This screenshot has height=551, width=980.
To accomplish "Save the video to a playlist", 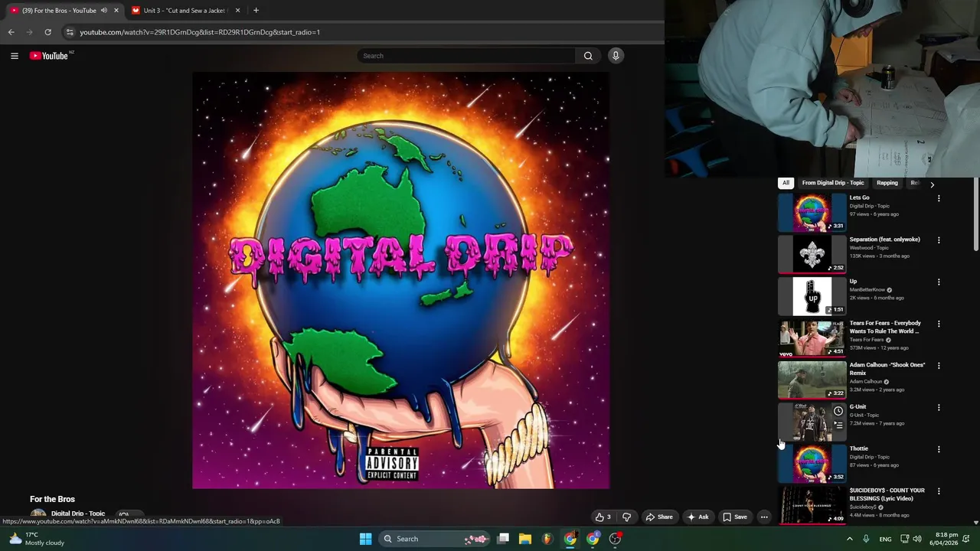I will 735,517.
